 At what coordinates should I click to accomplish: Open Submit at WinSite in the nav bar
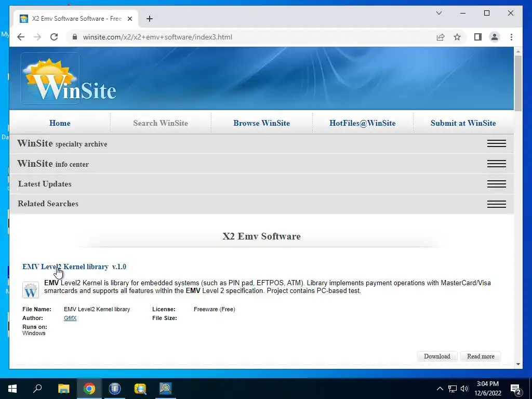click(x=463, y=123)
